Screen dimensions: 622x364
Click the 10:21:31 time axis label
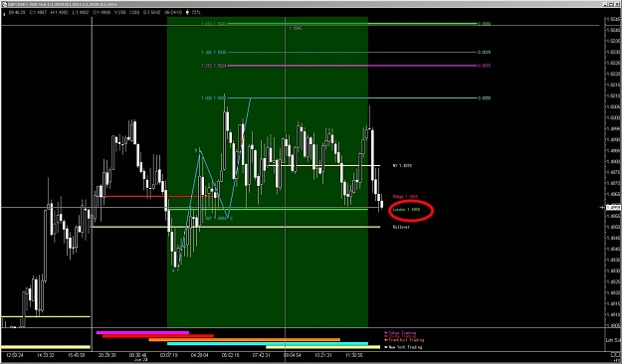323,355
